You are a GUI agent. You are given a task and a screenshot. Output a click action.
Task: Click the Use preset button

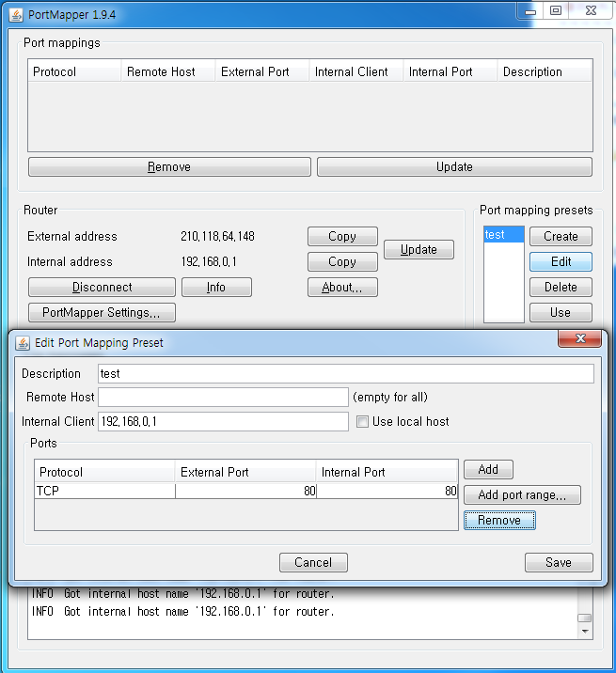(x=561, y=312)
